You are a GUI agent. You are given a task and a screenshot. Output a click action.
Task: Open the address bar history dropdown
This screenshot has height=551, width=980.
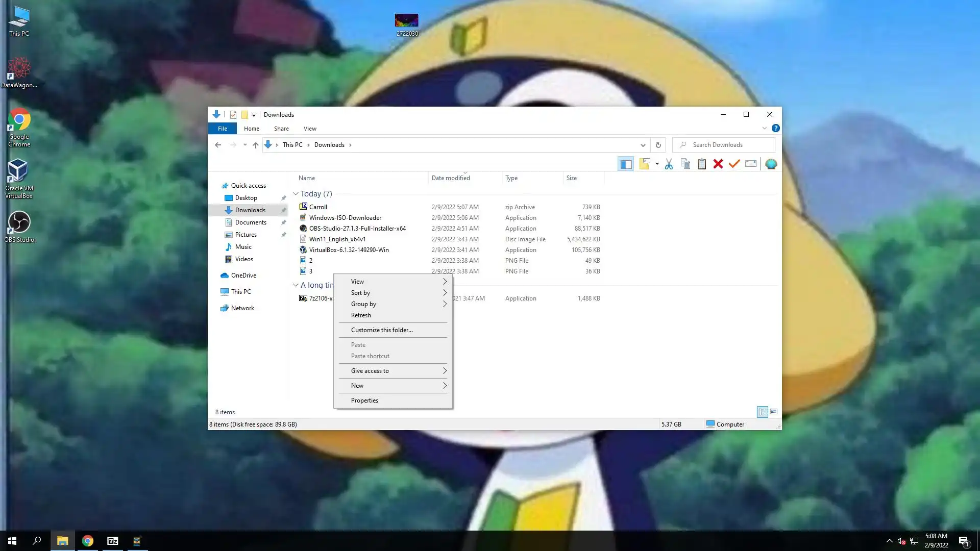(643, 145)
